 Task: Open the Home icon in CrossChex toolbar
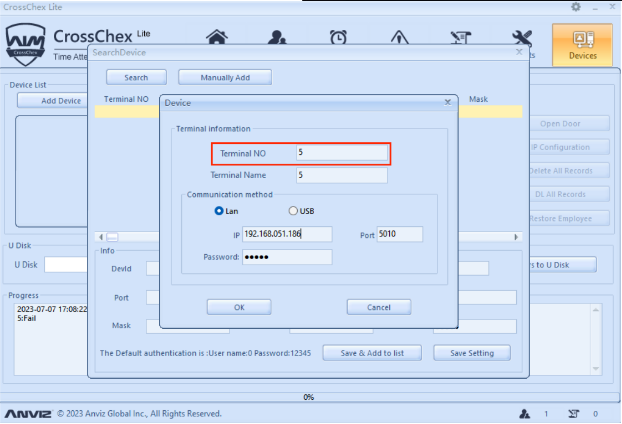pyautogui.click(x=217, y=37)
